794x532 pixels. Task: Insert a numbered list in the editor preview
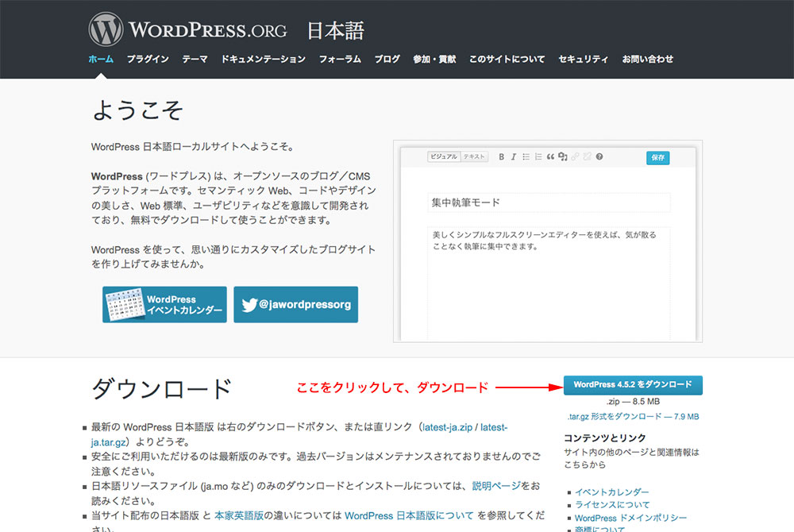[x=538, y=157]
